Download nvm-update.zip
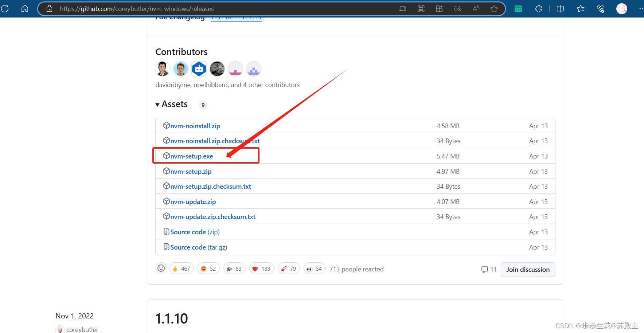The image size is (644, 333). (193, 202)
